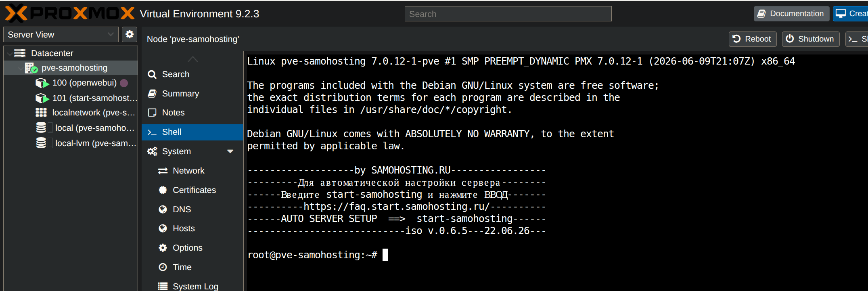The image size is (868, 291).
Task: Open the Certificates badge item
Action: click(192, 190)
